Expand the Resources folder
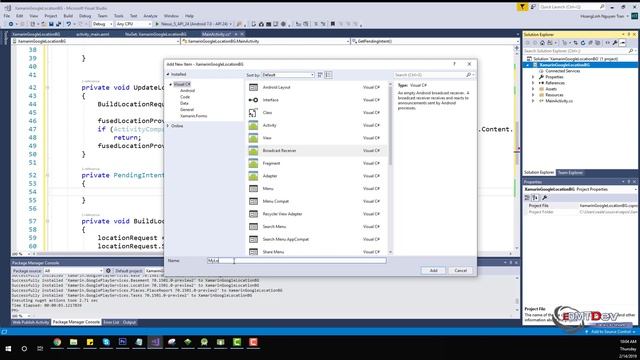The width and height of the screenshot is (640, 360). pyautogui.click(x=533, y=95)
